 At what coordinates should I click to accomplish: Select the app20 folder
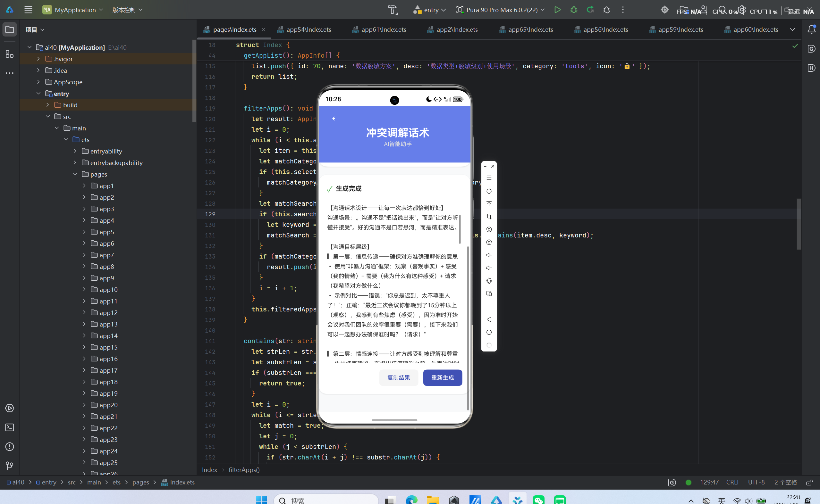[108, 405]
